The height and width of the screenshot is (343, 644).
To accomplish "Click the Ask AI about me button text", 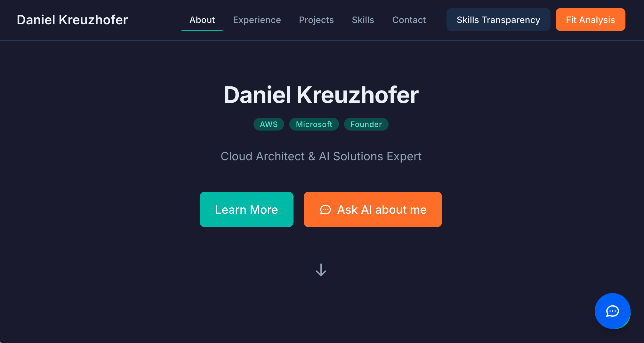I will click(x=382, y=210).
